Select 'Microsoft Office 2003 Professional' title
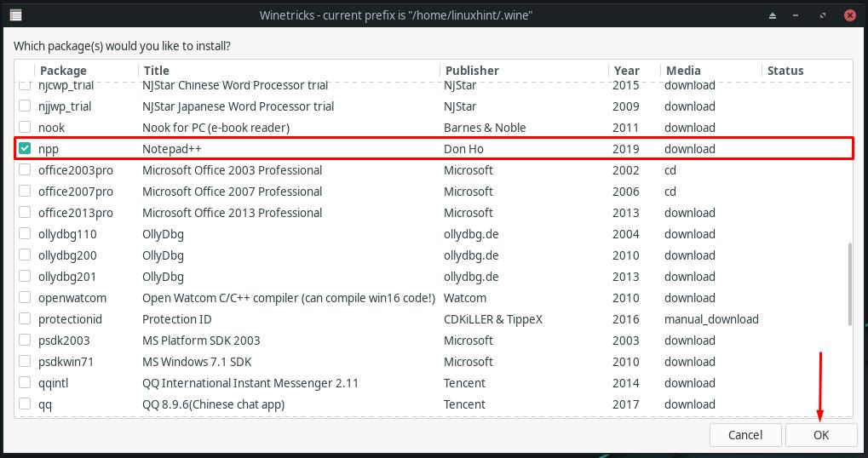 [232, 170]
